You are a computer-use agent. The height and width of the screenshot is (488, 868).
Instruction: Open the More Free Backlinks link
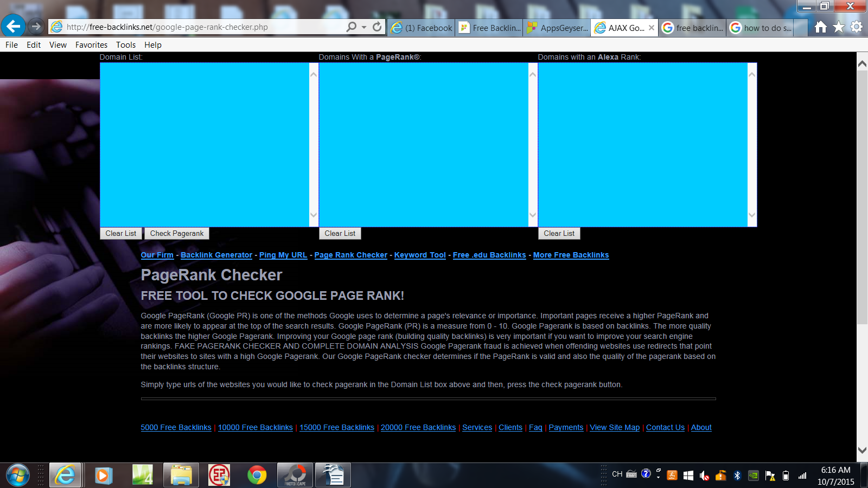pos(571,255)
